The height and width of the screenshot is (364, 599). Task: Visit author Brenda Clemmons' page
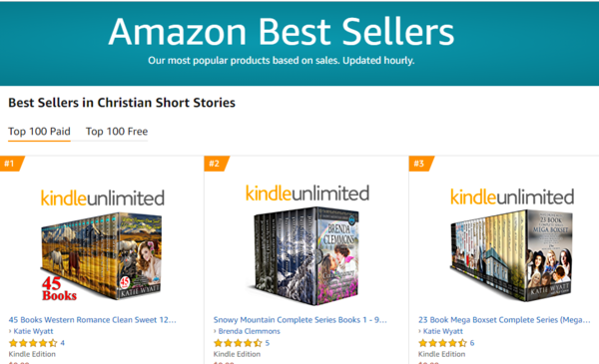click(x=249, y=331)
